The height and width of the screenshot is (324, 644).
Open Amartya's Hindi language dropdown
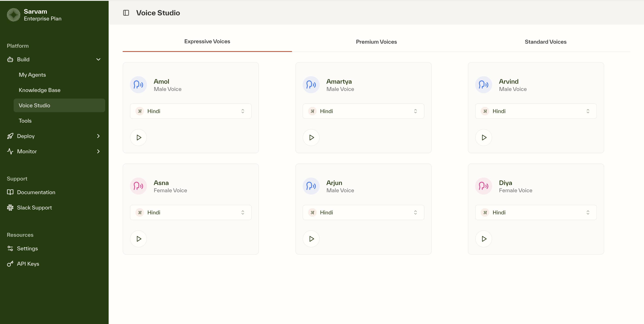pos(363,111)
